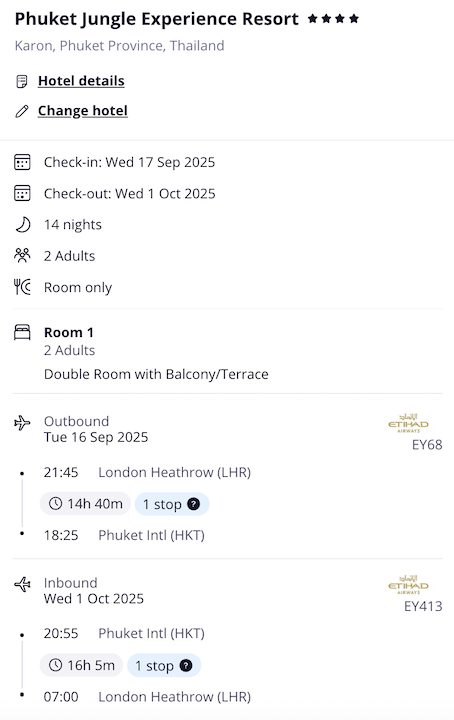Click the Etihad logo for flight EY68
454x720 pixels.
pos(408,423)
